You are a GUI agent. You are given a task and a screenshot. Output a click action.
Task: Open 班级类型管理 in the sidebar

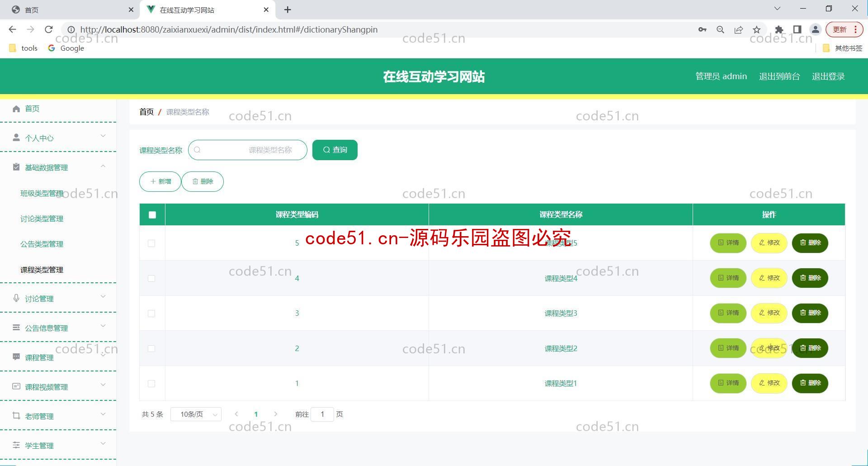(42, 193)
